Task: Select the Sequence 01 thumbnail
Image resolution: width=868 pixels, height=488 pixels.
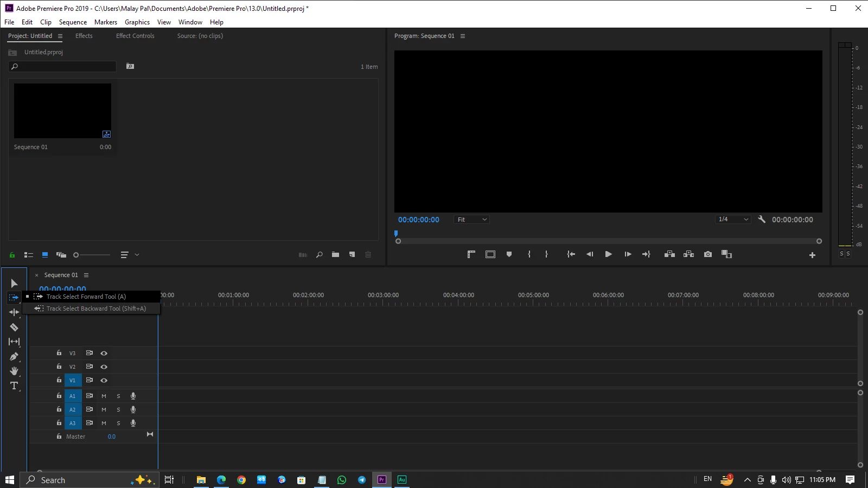Action: (x=62, y=111)
